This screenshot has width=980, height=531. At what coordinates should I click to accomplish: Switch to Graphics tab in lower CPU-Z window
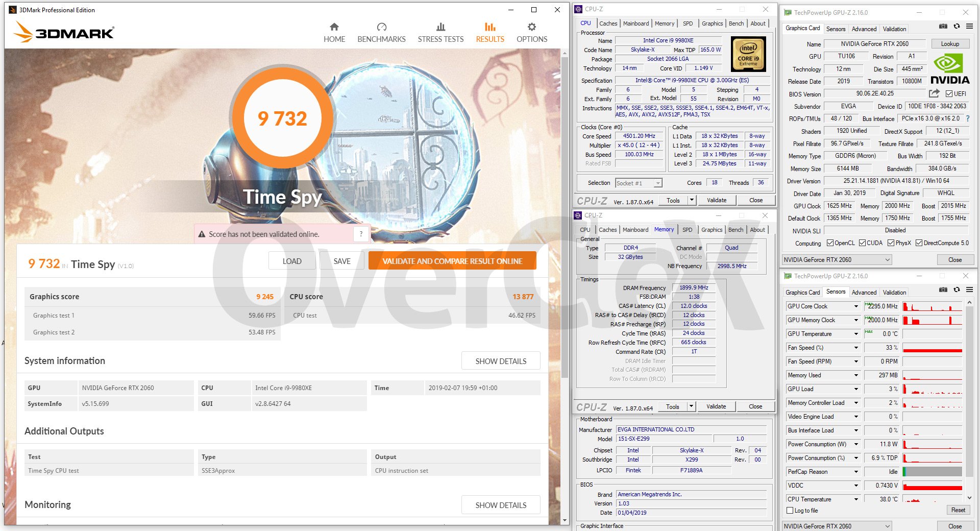712,230
